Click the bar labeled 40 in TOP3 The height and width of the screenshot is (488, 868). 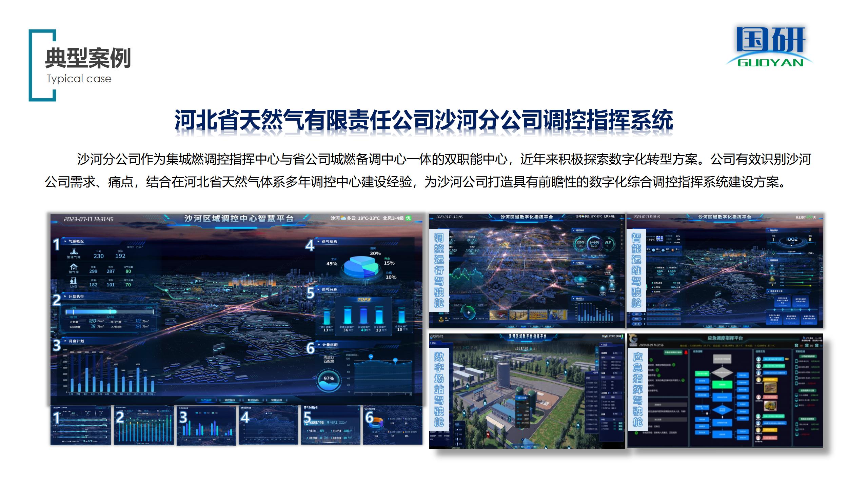(x=363, y=316)
